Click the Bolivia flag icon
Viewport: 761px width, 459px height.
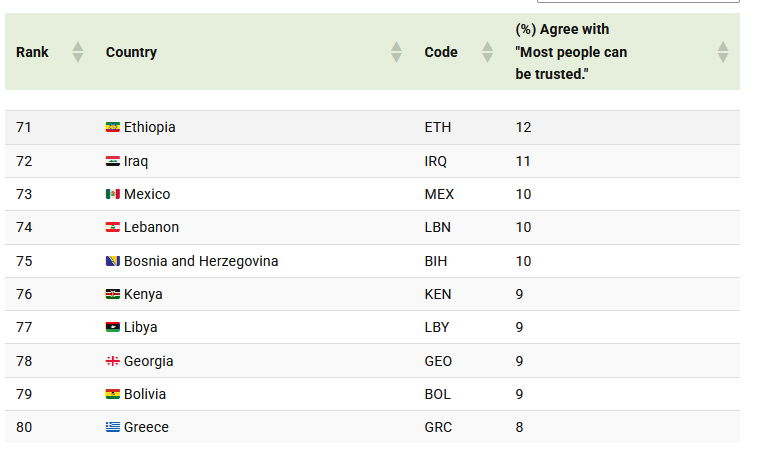coord(112,394)
